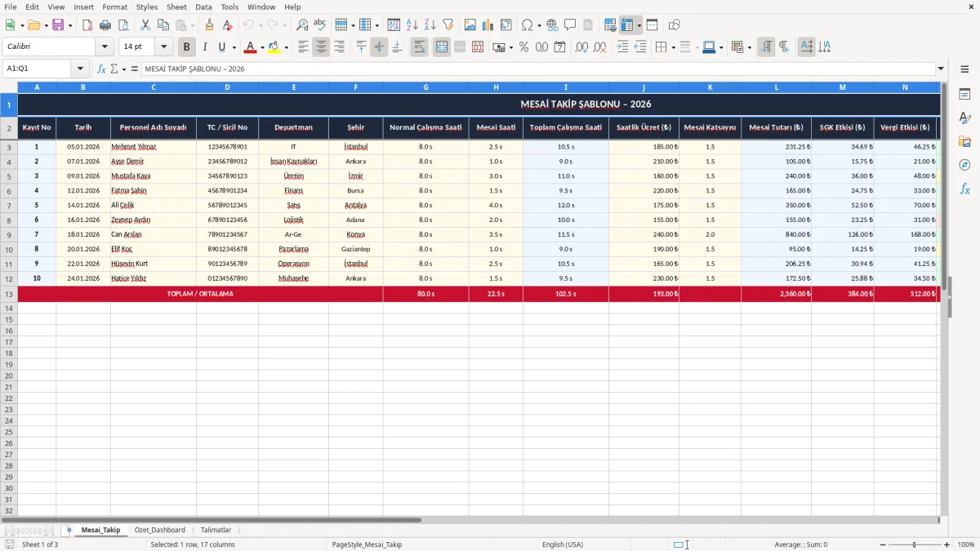Toggle Bold formatting
The width and height of the screenshot is (980, 551).
pos(187,47)
